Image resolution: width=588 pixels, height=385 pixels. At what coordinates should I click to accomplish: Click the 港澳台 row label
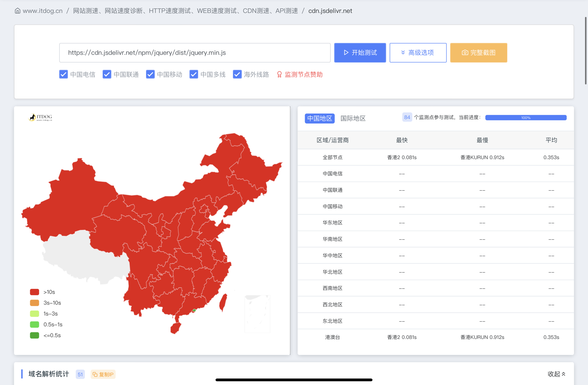332,337
